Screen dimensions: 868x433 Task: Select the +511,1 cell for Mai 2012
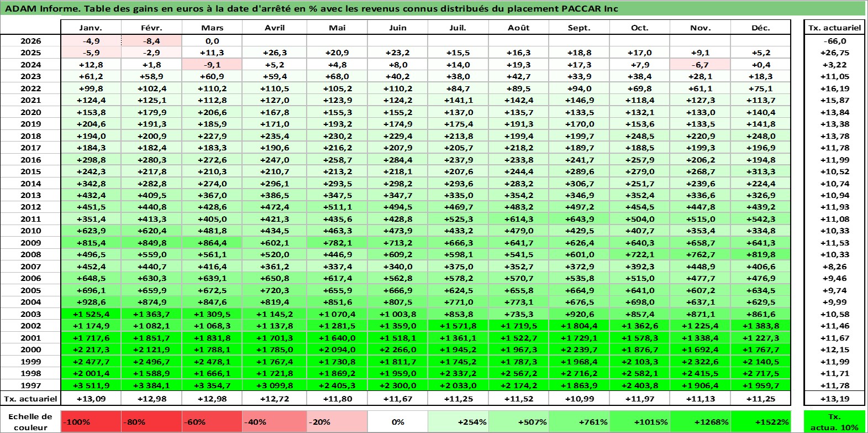tap(337, 207)
